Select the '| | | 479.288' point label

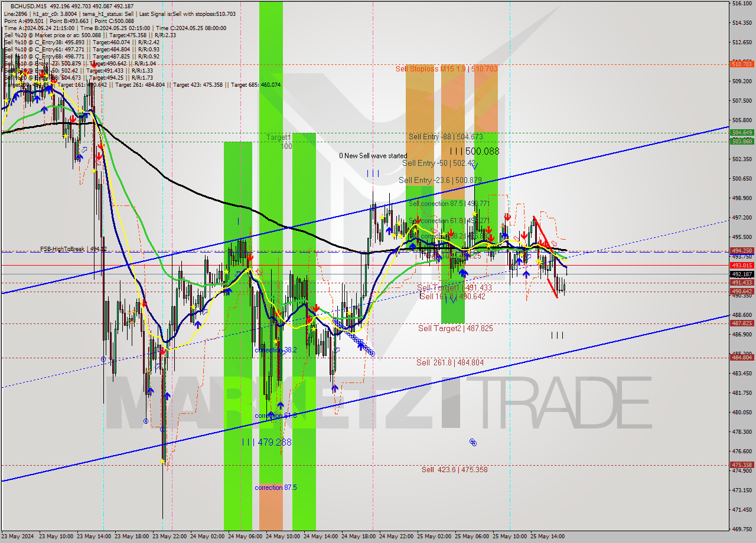[267, 442]
